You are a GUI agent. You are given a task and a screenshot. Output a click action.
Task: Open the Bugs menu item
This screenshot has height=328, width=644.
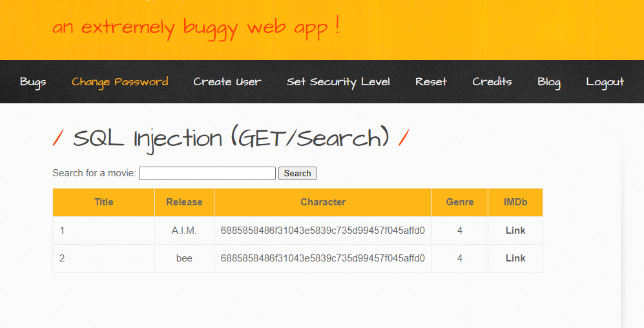[x=33, y=82]
